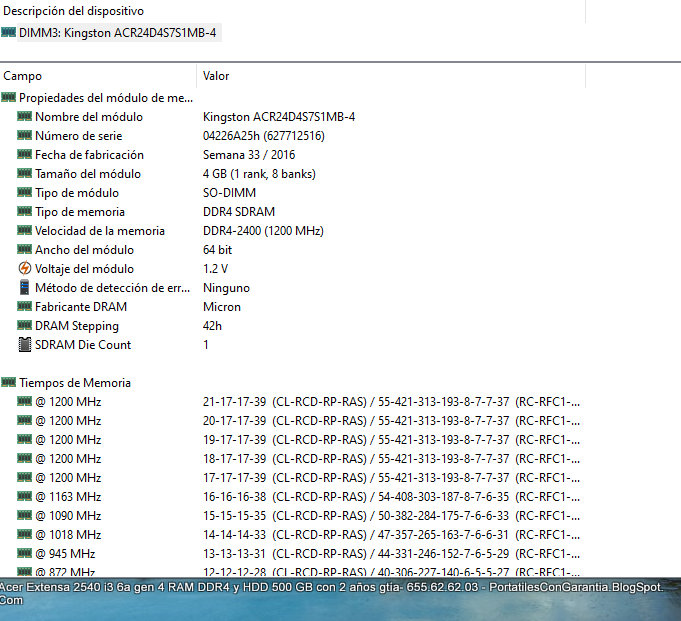Viewport: 681px width, 621px height.
Task: Click icon of 18-17-17-39 timing row
Action: [24, 458]
